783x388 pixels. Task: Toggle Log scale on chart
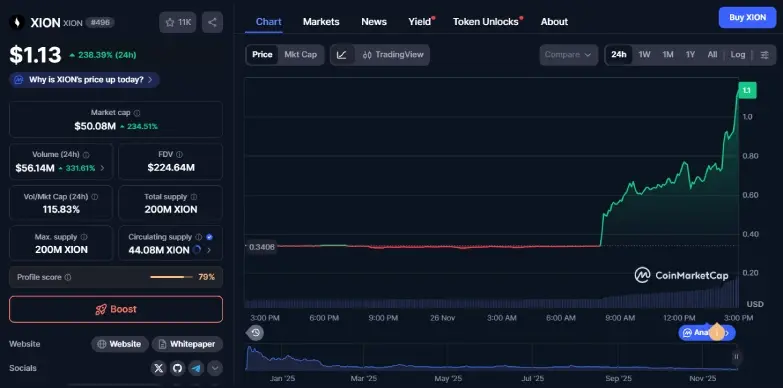point(738,55)
